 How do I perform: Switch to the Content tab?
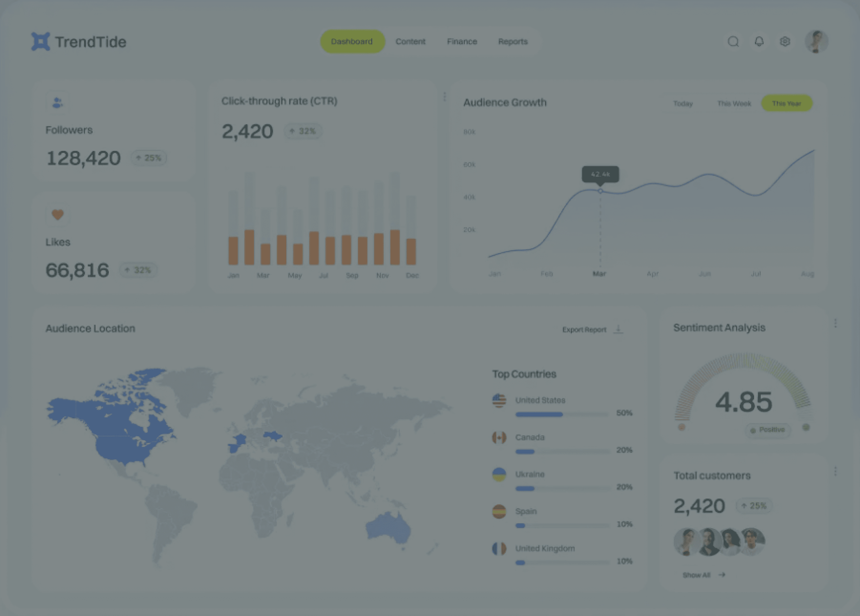(410, 41)
